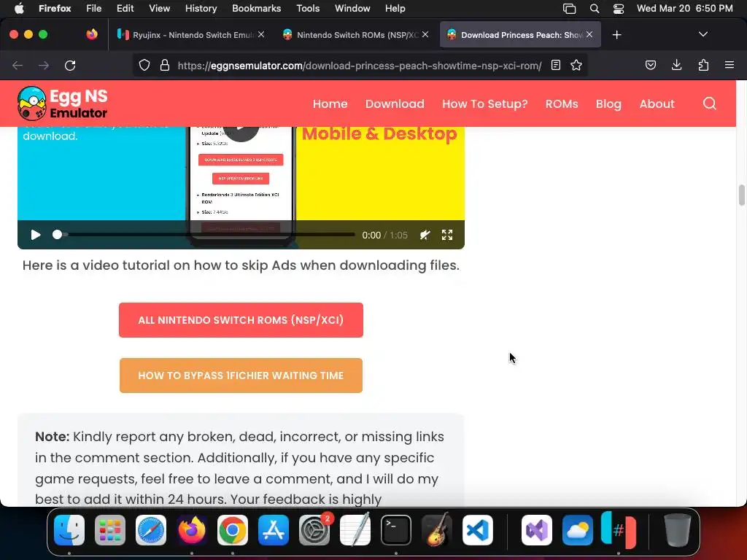Viewport: 747px width, 560px height.
Task: Open the View menu
Action: (160, 8)
